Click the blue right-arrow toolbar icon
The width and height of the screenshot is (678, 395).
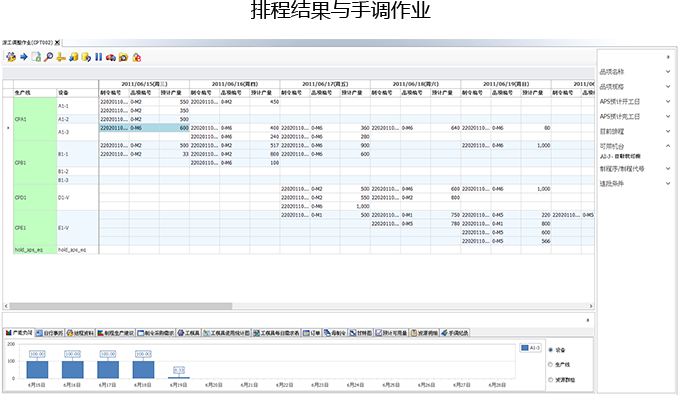(24, 57)
